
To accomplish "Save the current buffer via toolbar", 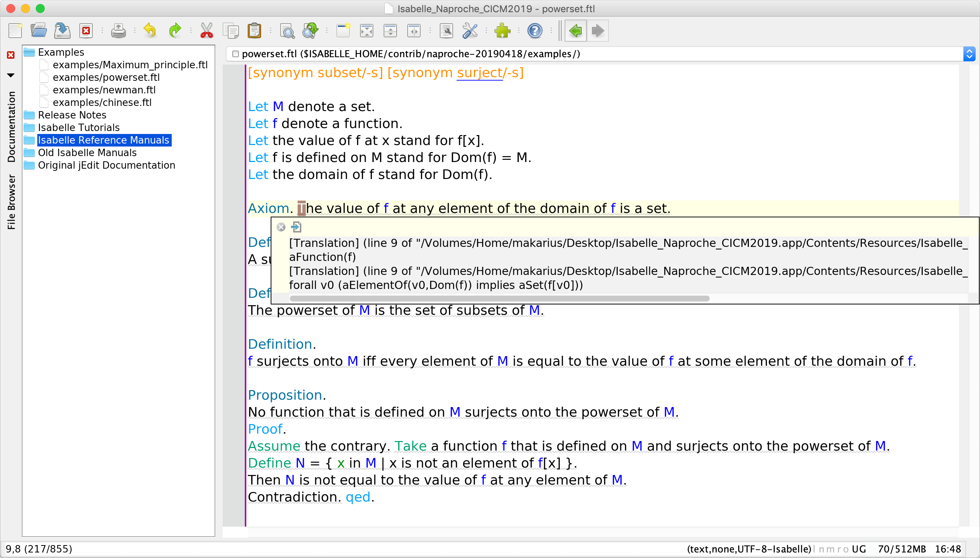I will click(x=62, y=30).
